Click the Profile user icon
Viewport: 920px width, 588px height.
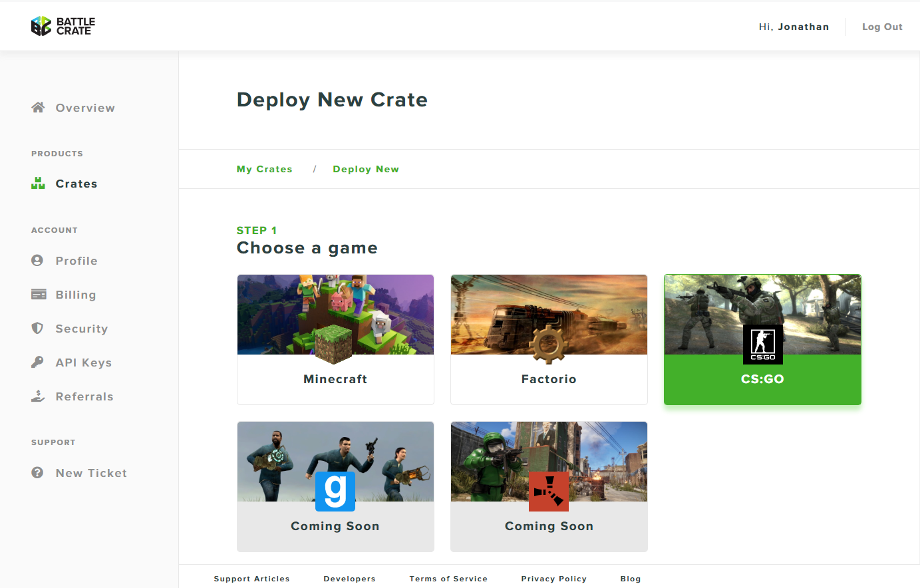click(x=37, y=260)
